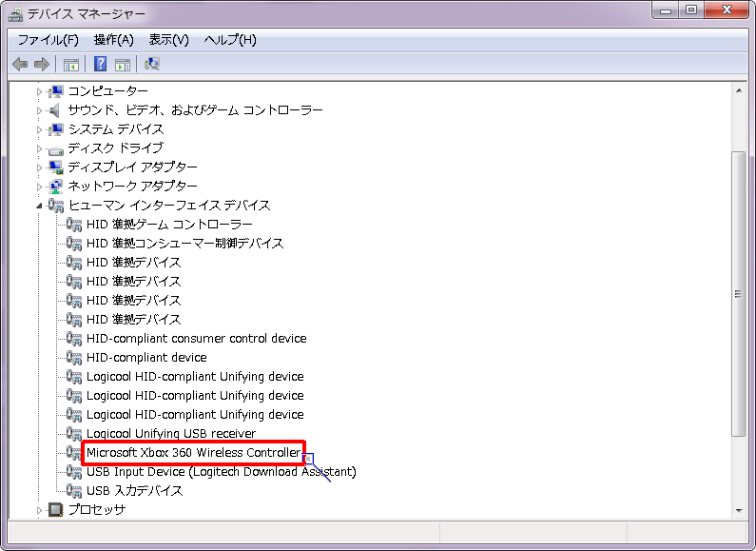Screen dimensions: 756x551
Task: Select the ディスプレイ アダプター label
Action: (x=132, y=167)
